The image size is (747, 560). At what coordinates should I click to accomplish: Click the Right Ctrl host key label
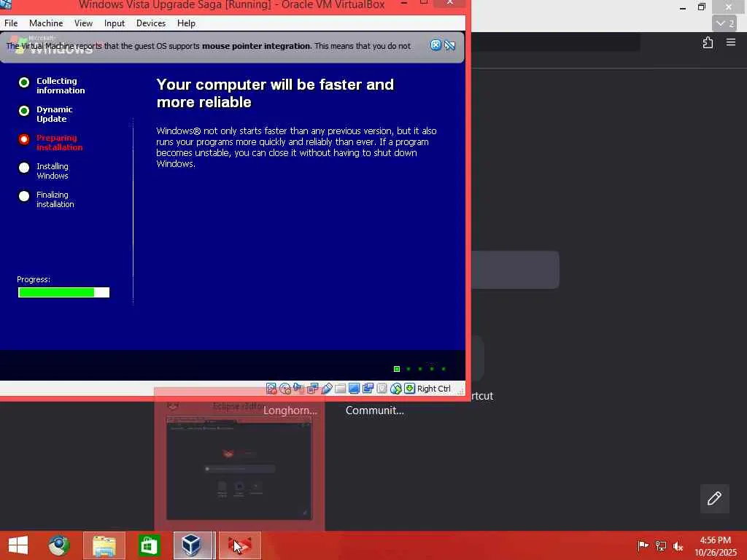coord(433,389)
